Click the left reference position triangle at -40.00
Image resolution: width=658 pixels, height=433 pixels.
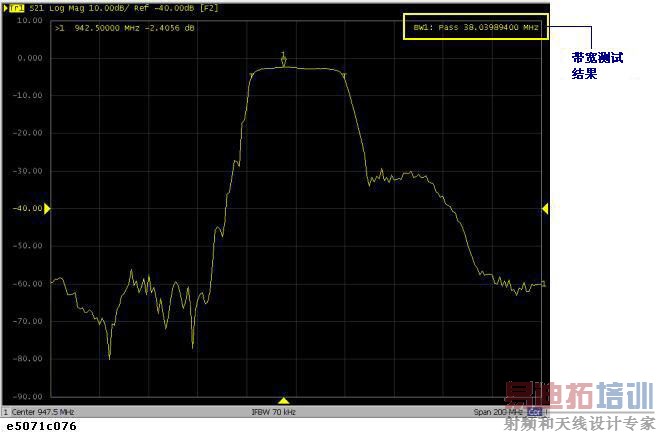(x=47, y=209)
